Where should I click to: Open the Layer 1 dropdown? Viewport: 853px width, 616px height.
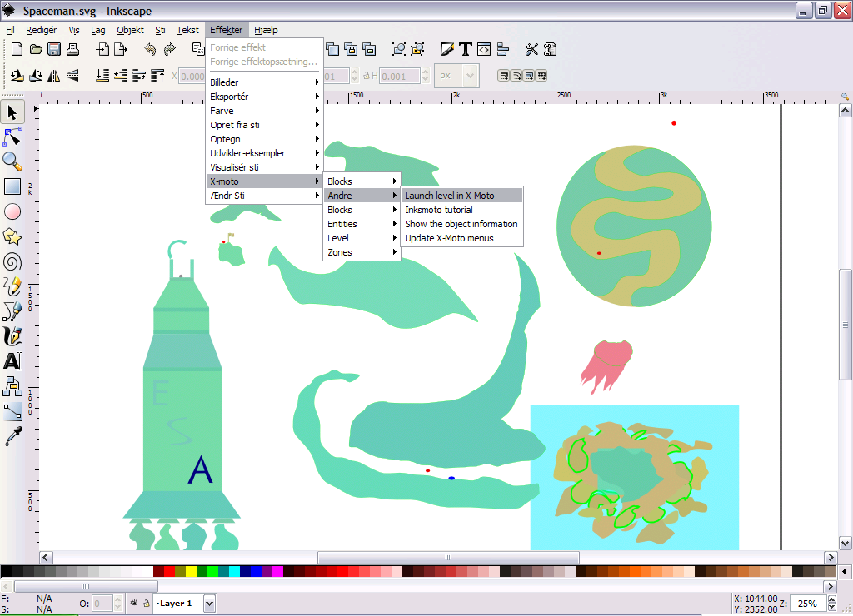[209, 604]
